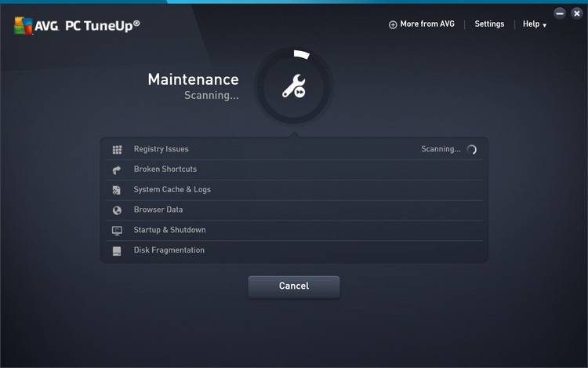Minimize the AVG PC TuneUp window
The width and height of the screenshot is (588, 368).
560,13
